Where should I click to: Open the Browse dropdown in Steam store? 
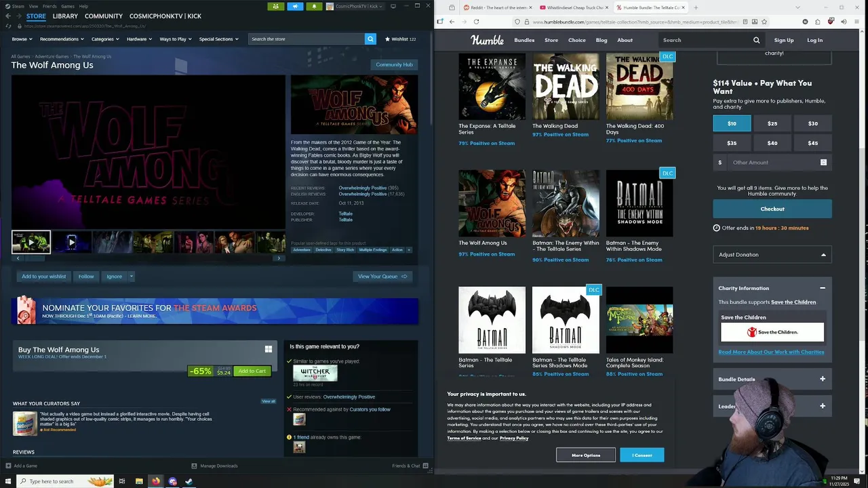point(21,39)
